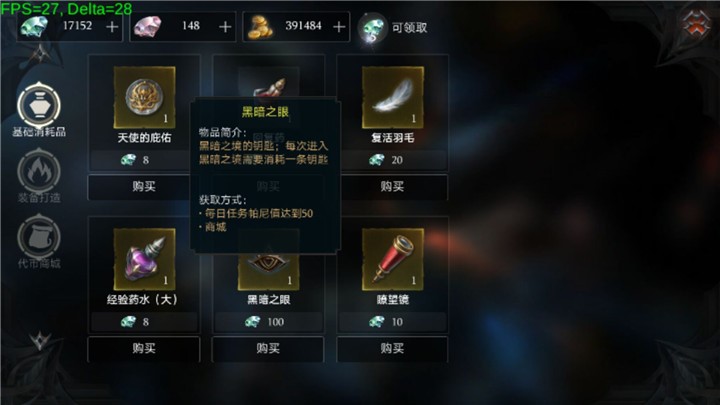The height and width of the screenshot is (405, 720).
Task: Buy 经验药水（大）with the 购买 button
Action: pos(144,349)
